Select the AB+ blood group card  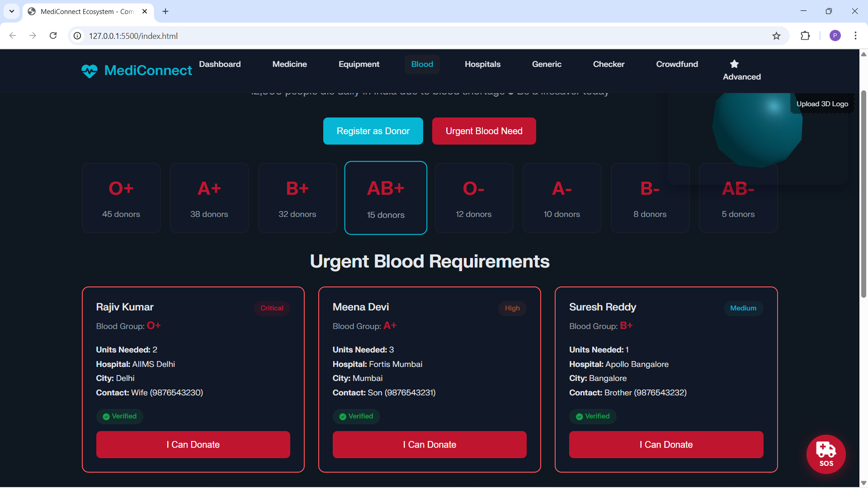tap(386, 198)
